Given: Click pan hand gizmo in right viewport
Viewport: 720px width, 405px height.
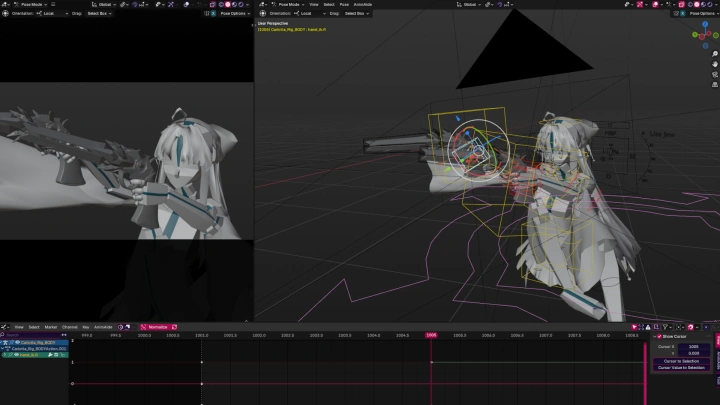Looking at the screenshot, I should (x=714, y=64).
